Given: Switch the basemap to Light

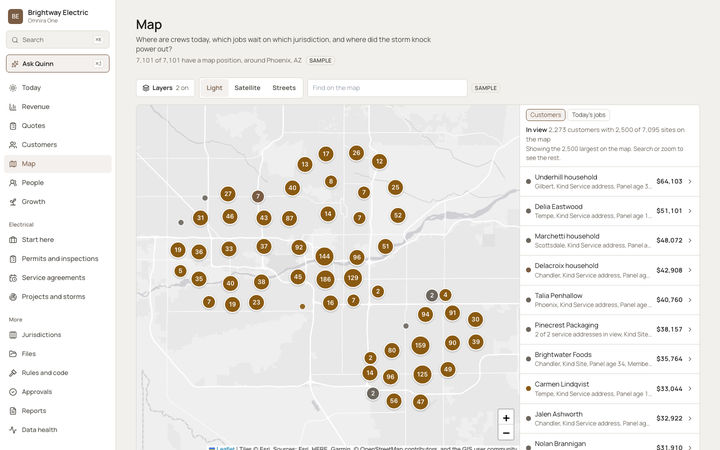Looking at the screenshot, I should (x=214, y=88).
